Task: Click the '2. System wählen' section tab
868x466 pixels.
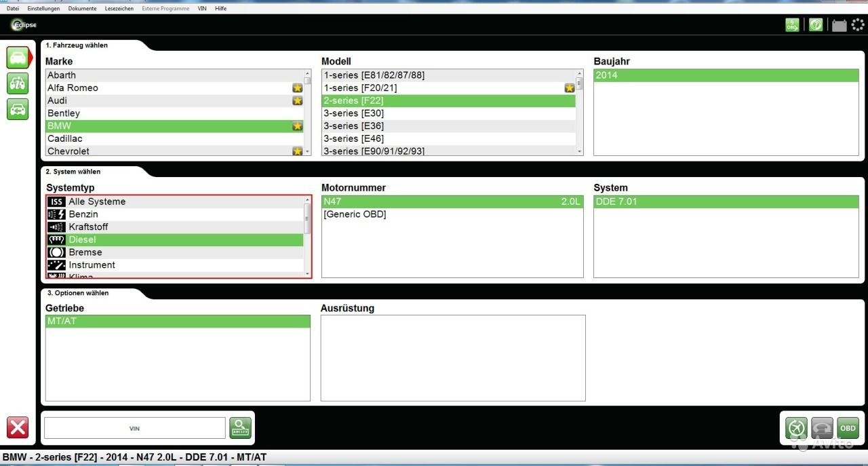Action: pos(73,172)
